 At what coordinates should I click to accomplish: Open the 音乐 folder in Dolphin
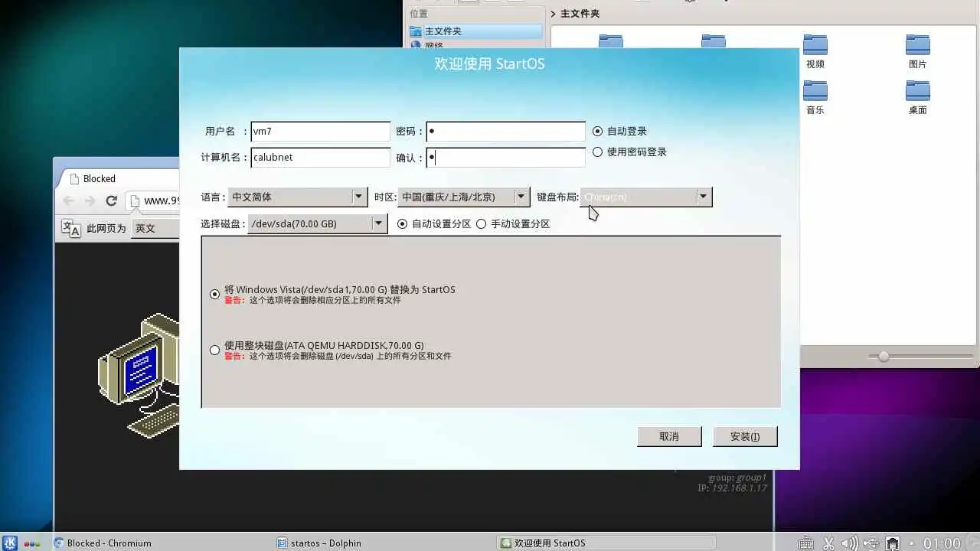pyautogui.click(x=815, y=97)
